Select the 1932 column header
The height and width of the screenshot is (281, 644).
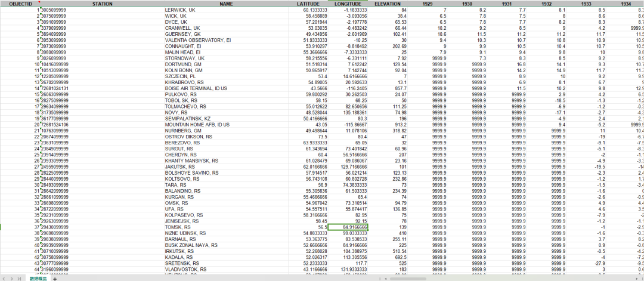[547, 4]
